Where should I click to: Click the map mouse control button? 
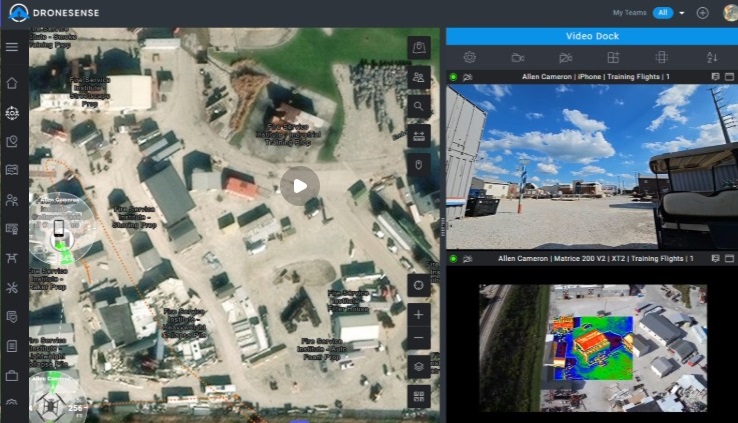418,165
